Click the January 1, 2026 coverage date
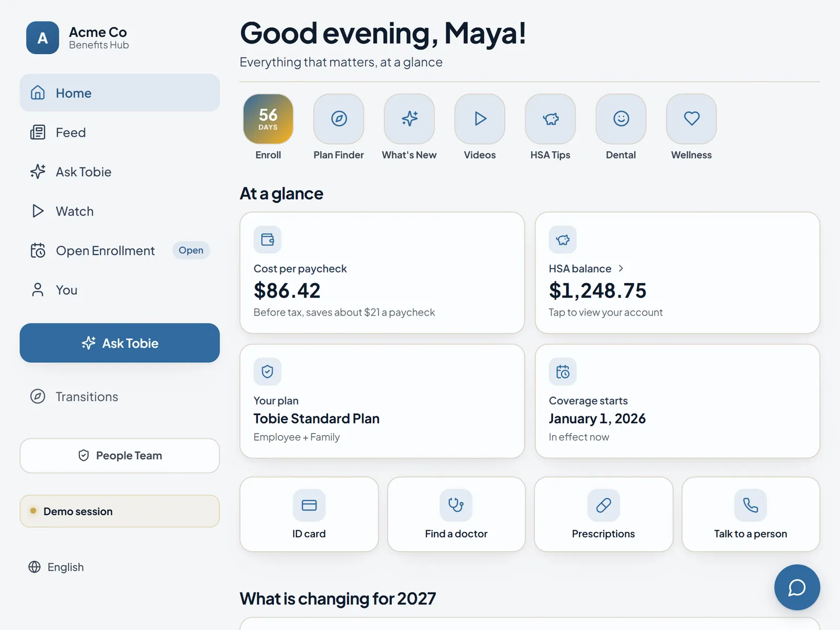Screen dimensions: 840x630 (597, 418)
